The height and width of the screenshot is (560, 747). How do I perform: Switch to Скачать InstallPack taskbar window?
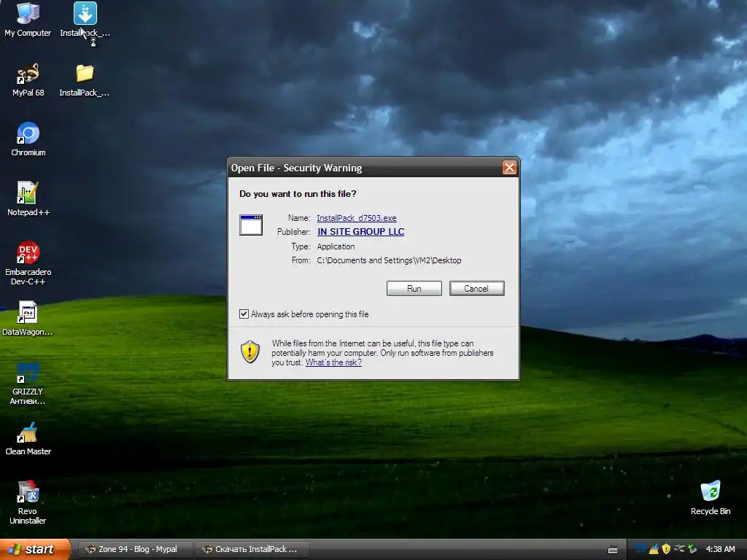253,549
